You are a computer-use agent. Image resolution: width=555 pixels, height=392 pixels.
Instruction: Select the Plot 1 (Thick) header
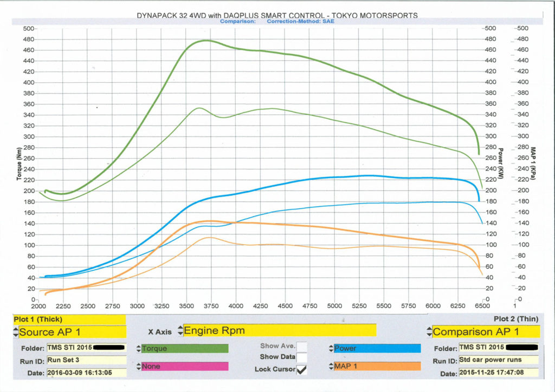tap(38, 319)
